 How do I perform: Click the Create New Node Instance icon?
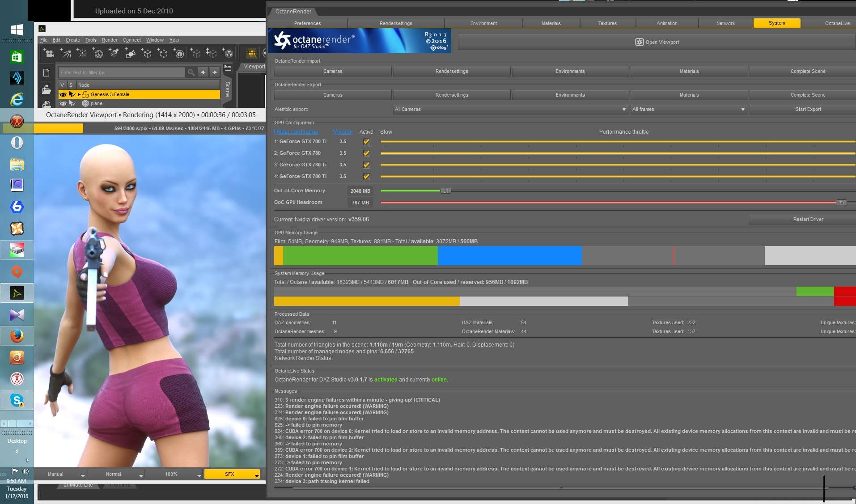195,54
